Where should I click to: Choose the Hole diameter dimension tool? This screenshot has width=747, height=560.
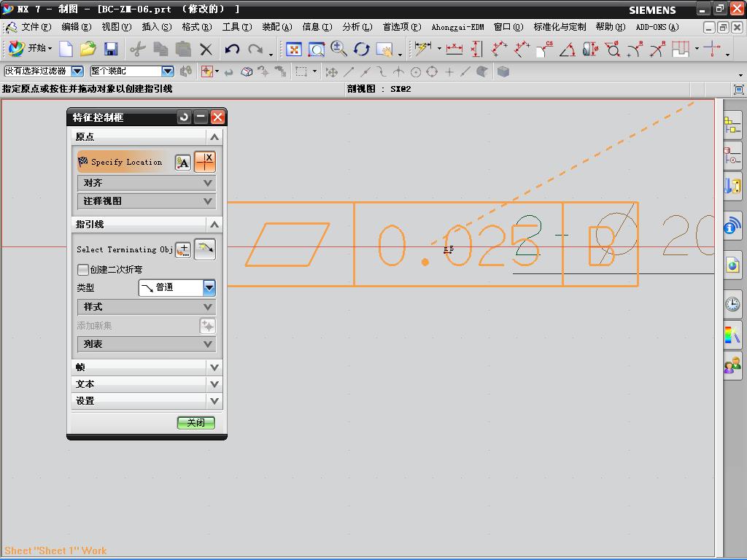click(x=613, y=49)
